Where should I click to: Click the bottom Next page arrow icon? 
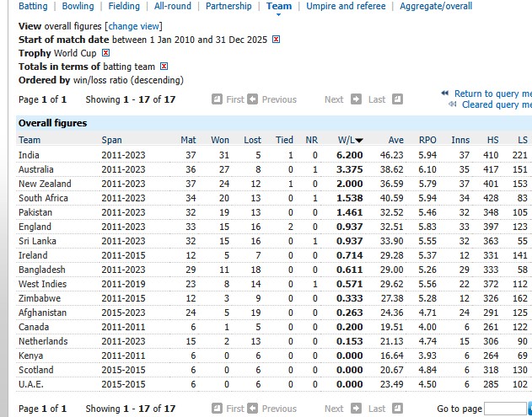356,409
